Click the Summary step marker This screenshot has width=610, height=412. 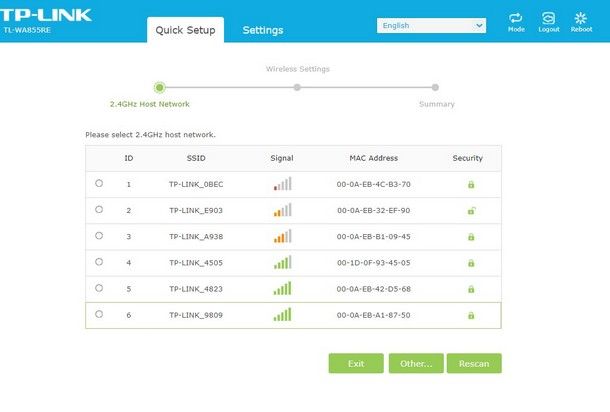click(x=435, y=87)
